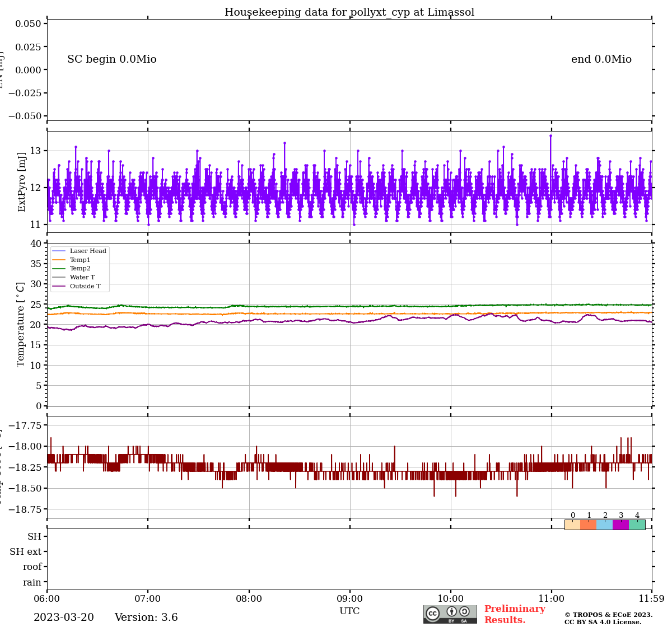
Task: Click the purple Outside T curve
Action: pos(349,321)
